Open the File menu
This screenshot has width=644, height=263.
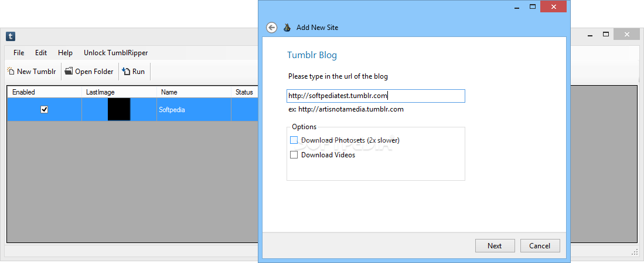(x=19, y=53)
